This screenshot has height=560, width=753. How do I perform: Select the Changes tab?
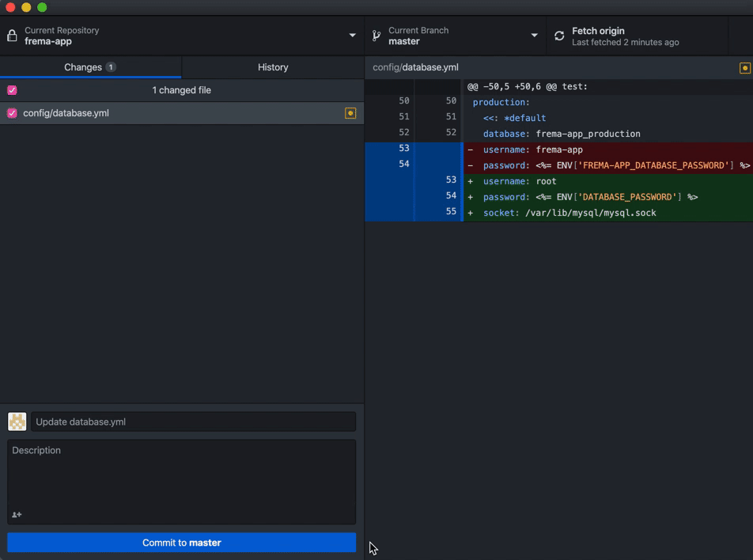tap(90, 67)
